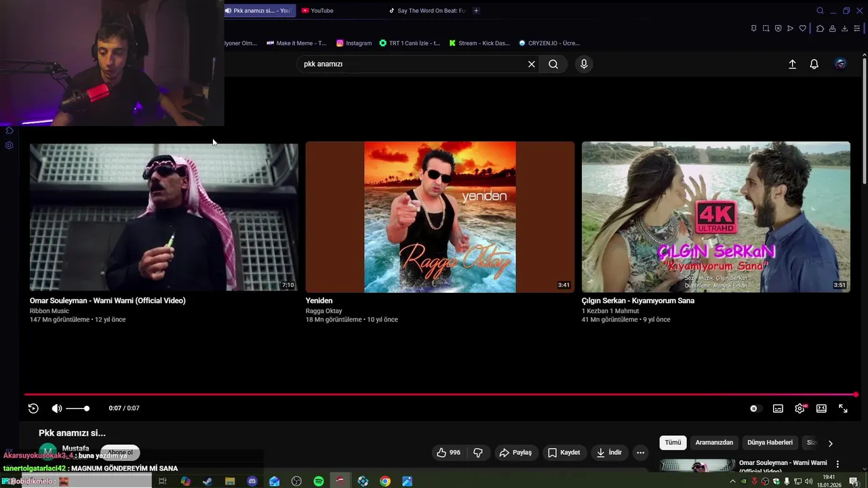
Task: Show more filter chips with right chevron
Action: [830, 443]
